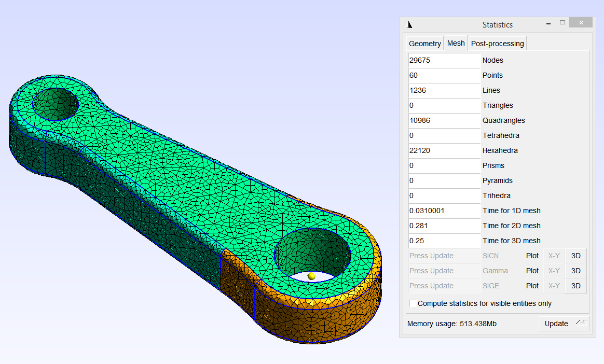Click the Time for 2D mesh field
The height and width of the screenshot is (364, 604).
[x=444, y=226]
